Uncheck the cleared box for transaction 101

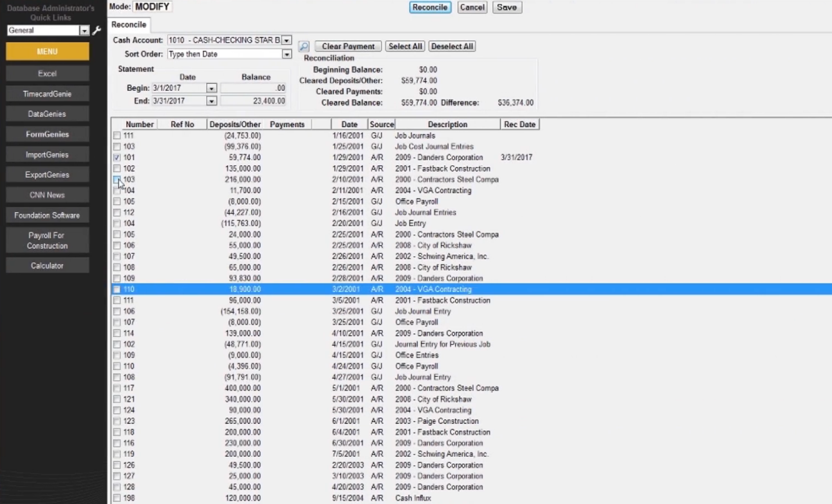coord(116,157)
